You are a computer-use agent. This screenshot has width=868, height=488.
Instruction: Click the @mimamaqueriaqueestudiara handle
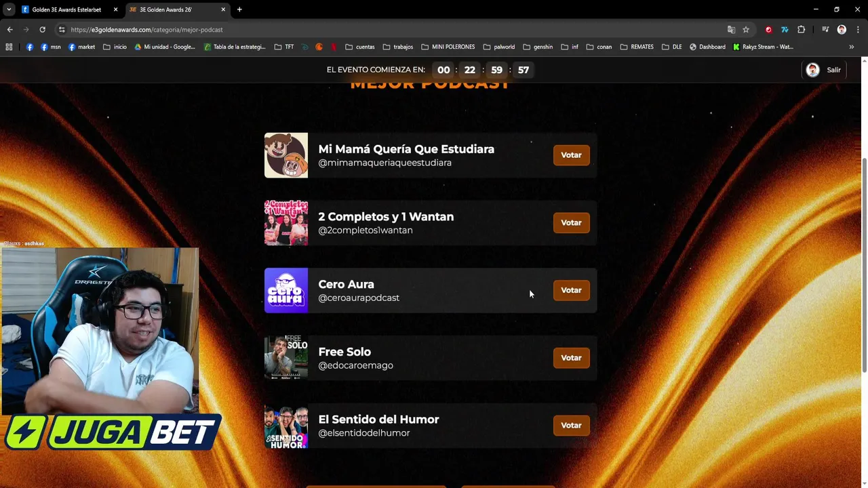point(384,163)
